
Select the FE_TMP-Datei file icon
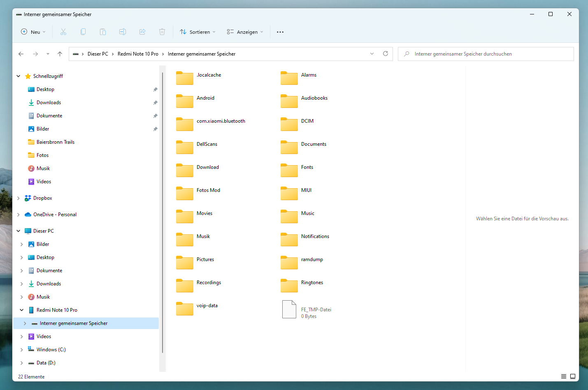click(289, 309)
